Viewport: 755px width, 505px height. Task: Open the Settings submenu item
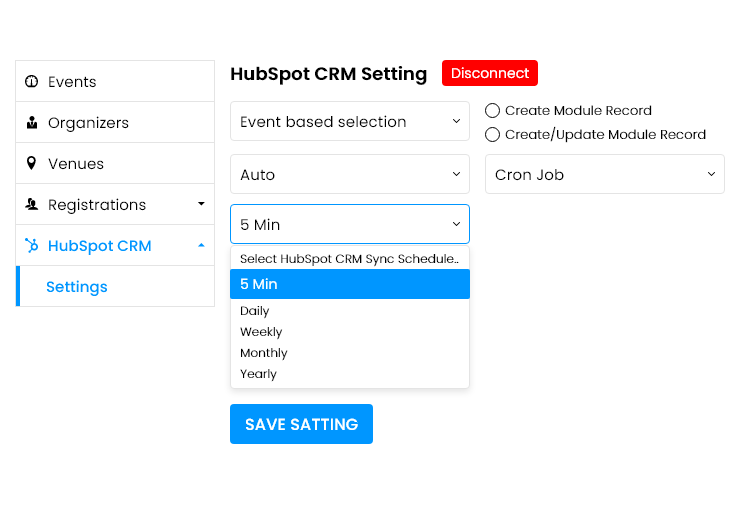point(115,286)
